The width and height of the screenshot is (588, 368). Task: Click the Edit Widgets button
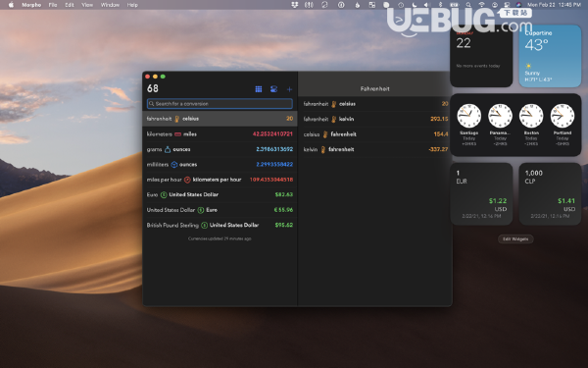515,238
